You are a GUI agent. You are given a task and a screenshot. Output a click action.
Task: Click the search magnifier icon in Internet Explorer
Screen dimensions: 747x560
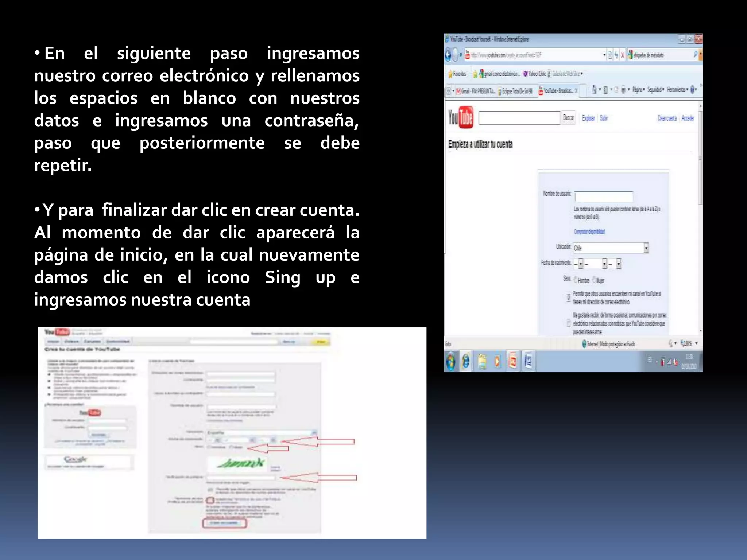click(x=695, y=55)
